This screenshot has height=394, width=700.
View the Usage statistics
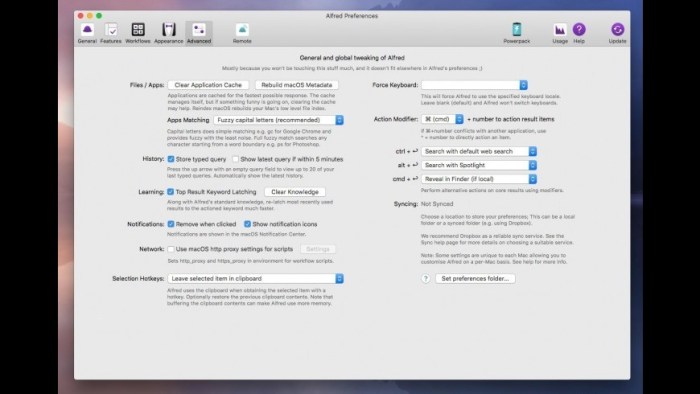560,33
